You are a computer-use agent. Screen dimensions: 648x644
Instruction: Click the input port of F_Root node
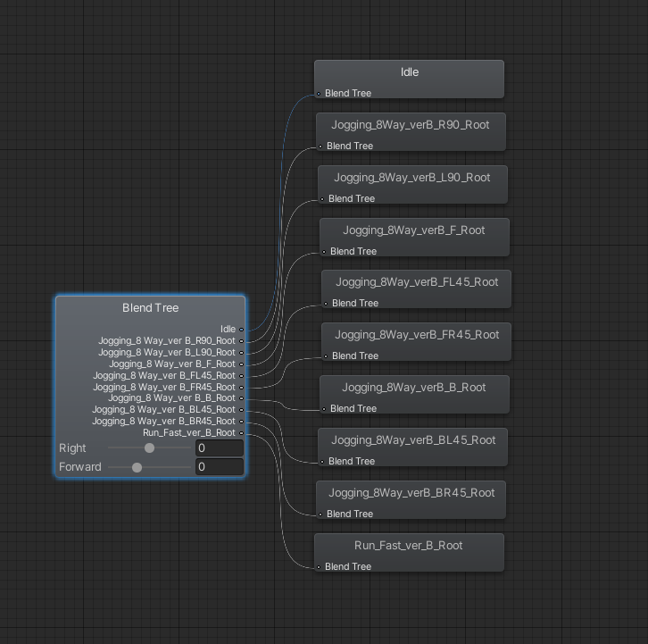point(324,252)
